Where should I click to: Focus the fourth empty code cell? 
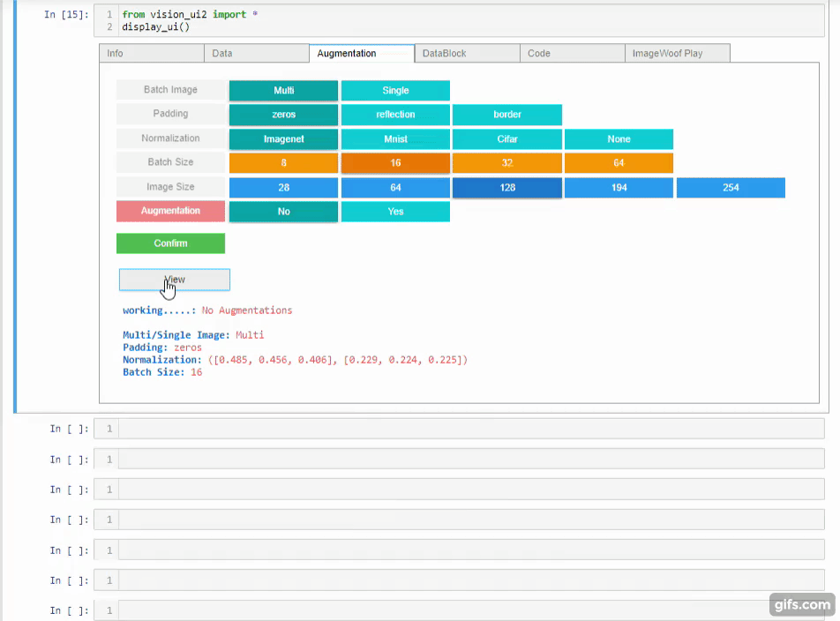[x=459, y=520]
